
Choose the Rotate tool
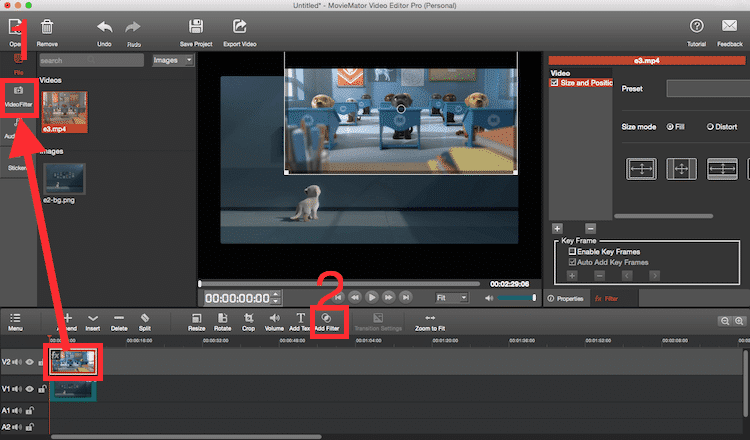[x=222, y=322]
